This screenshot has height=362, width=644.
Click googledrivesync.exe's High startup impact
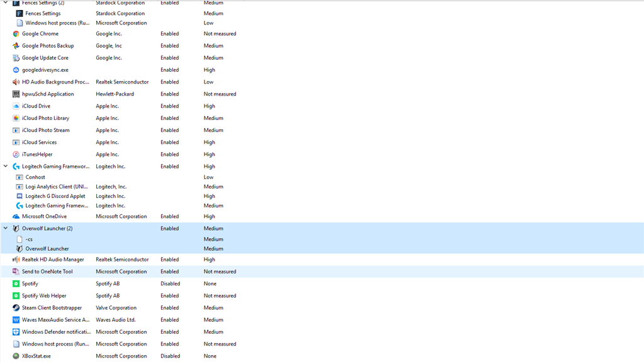(x=209, y=70)
